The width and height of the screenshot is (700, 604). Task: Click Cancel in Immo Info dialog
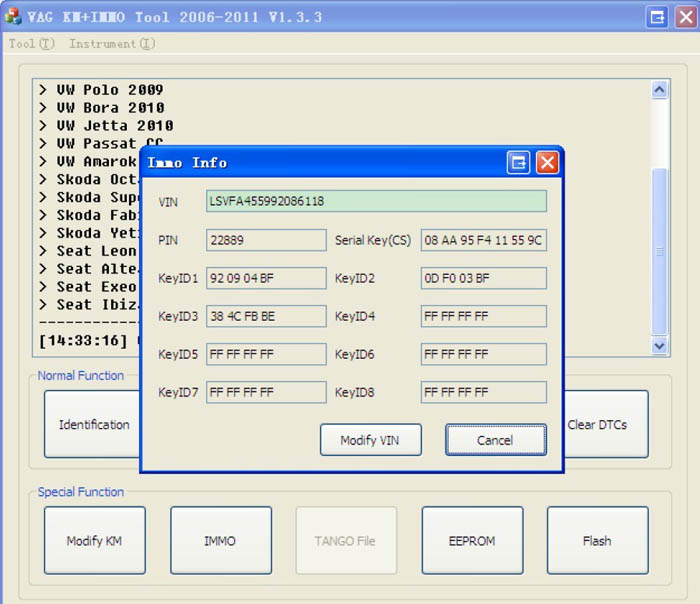(496, 440)
